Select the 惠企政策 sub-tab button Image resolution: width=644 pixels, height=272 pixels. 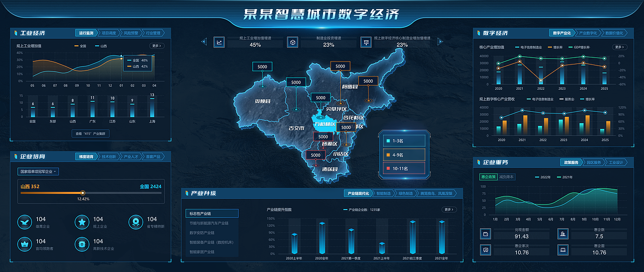489,177
